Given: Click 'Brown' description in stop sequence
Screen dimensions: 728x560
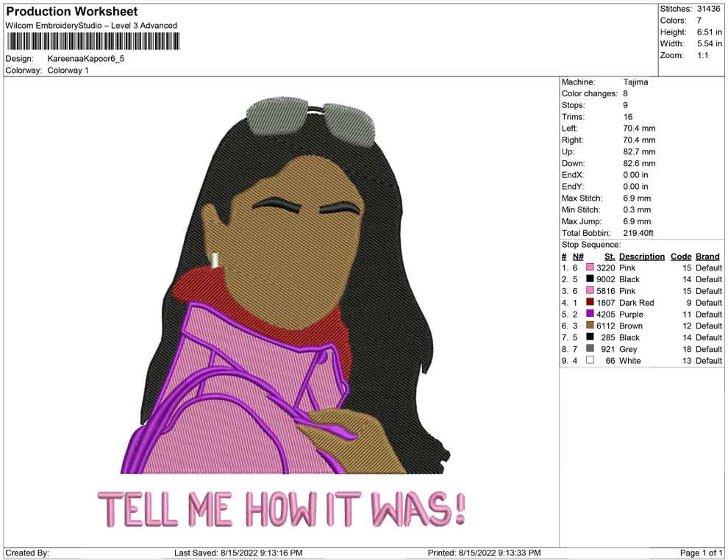Looking at the screenshot, I should click(x=631, y=326).
